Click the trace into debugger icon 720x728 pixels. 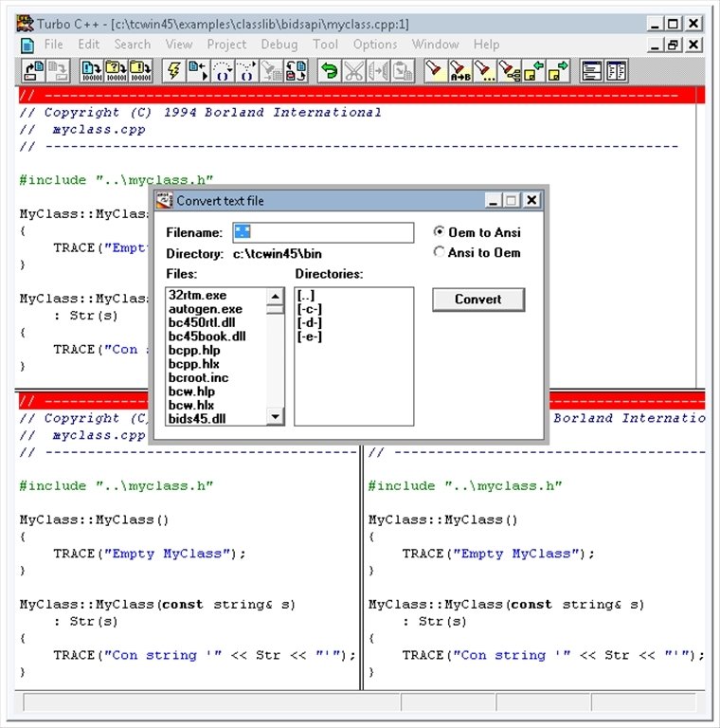click(x=247, y=71)
